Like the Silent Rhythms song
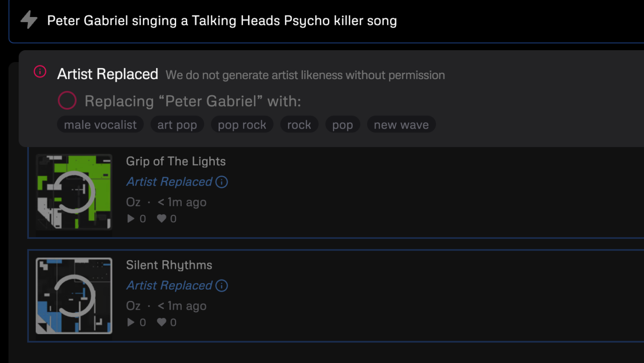Viewport: 644px width, 363px height. (x=161, y=323)
